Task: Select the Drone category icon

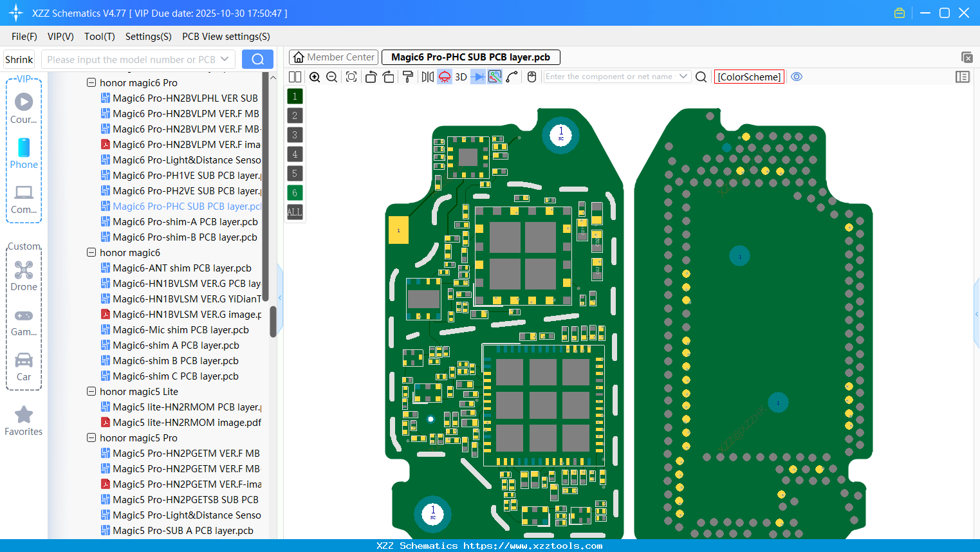Action: tap(24, 276)
